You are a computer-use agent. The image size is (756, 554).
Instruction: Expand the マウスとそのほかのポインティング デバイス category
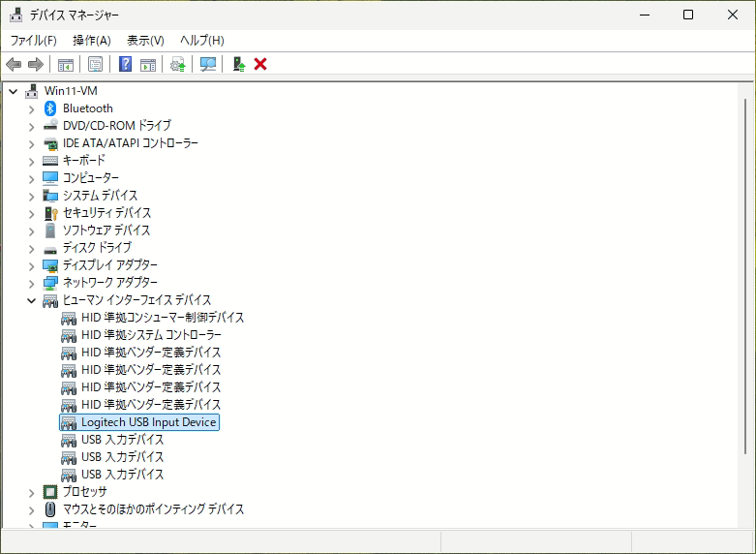coord(32,510)
